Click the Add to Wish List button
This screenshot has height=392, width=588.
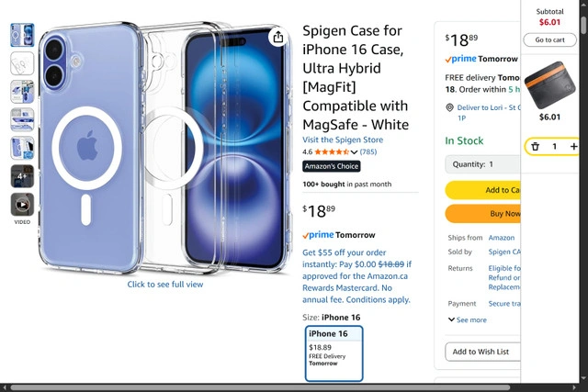point(481,352)
